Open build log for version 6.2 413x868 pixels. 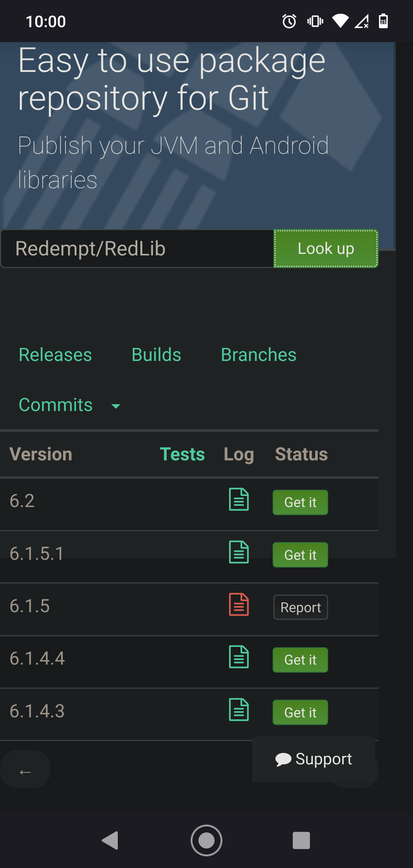pos(239,499)
